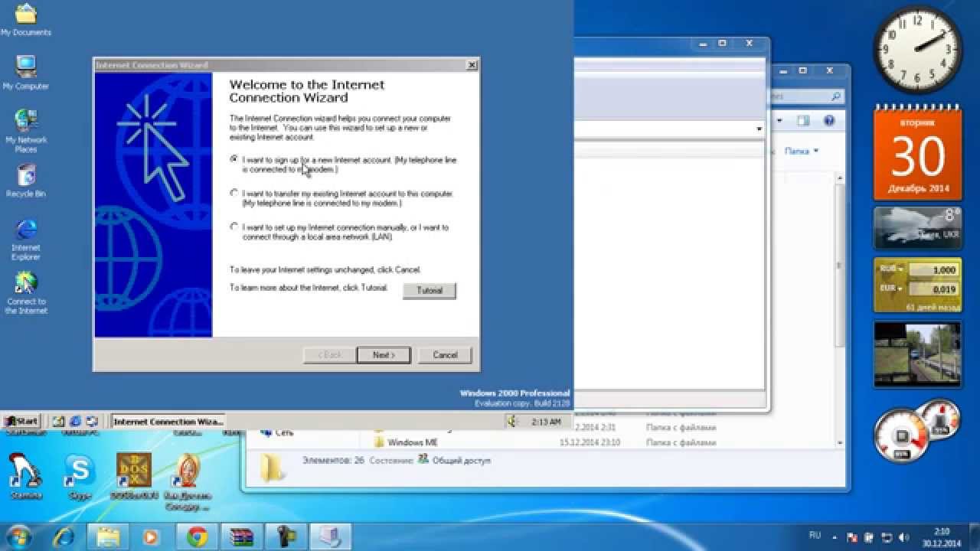Choose sign up for a new Internet account

[234, 159]
